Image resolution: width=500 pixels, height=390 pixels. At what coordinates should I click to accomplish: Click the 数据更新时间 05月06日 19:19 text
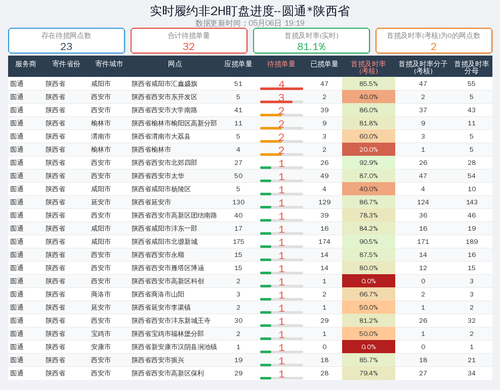(250, 23)
